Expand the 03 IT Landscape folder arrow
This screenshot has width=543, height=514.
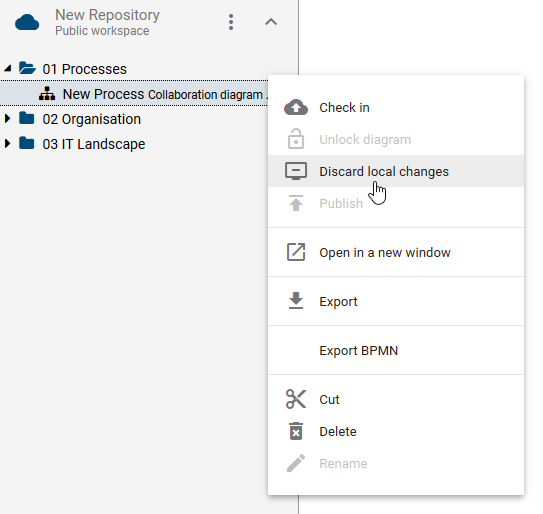click(x=7, y=143)
